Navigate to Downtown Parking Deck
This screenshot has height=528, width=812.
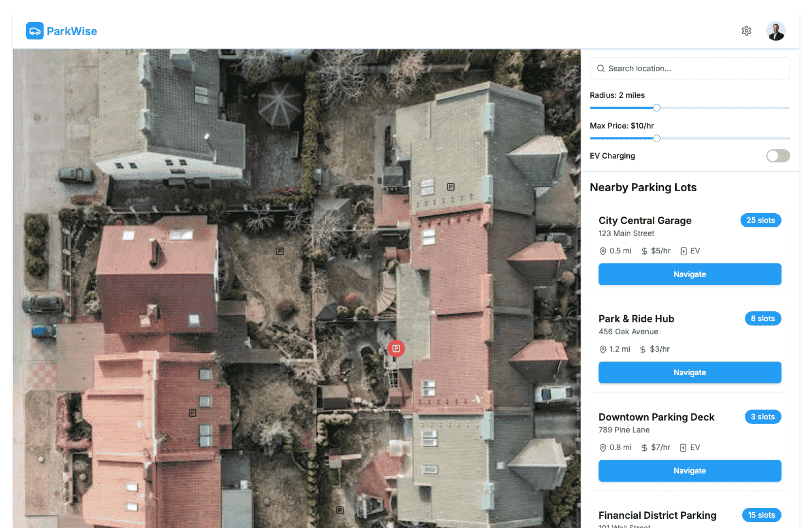pyautogui.click(x=689, y=470)
